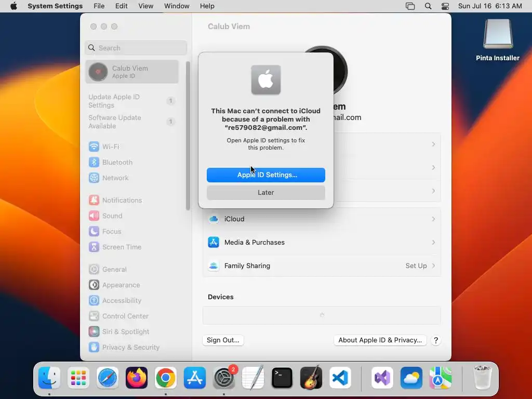Open About Apple ID & Privacy…
The width and height of the screenshot is (532, 399).
(x=380, y=340)
